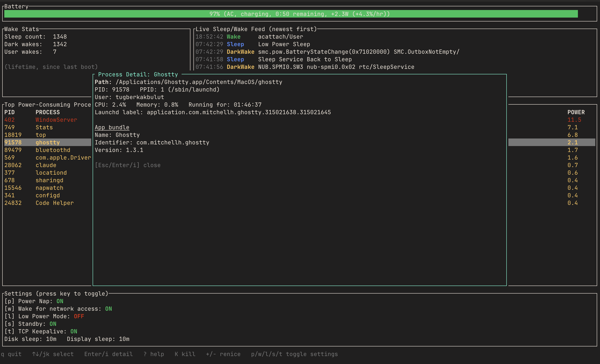Click the '[Esc/Enter/i] close' hint
Image resolution: width=600 pixels, height=364 pixels.
(128, 165)
